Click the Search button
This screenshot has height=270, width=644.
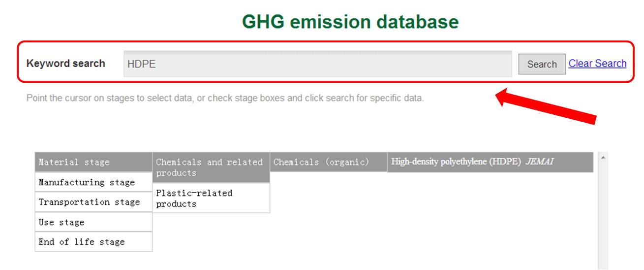pyautogui.click(x=542, y=64)
